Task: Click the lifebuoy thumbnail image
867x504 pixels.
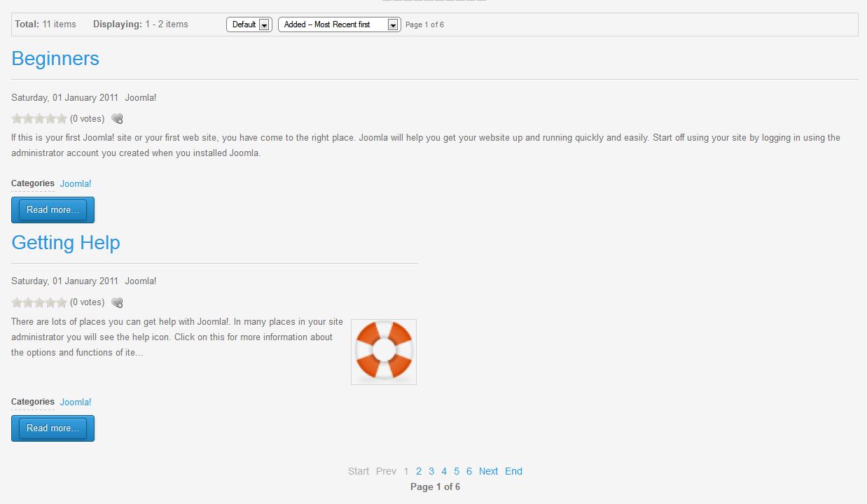Action: point(384,352)
